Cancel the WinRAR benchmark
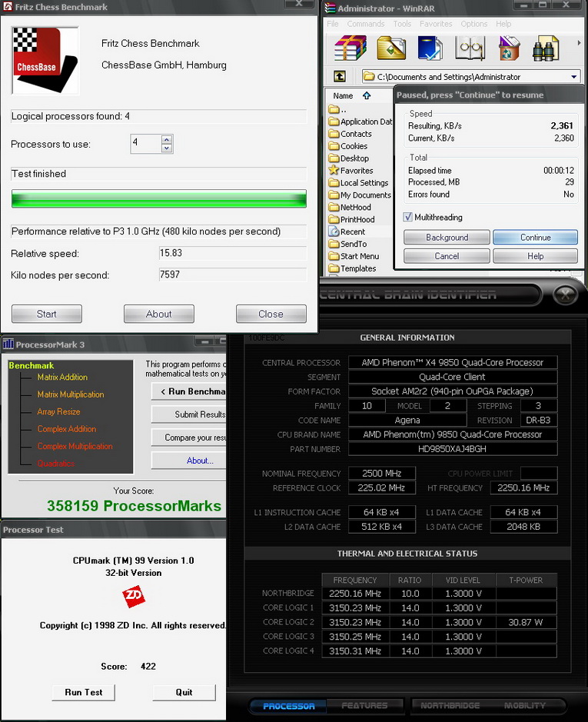Viewport: 588px width, 722px height. (447, 256)
